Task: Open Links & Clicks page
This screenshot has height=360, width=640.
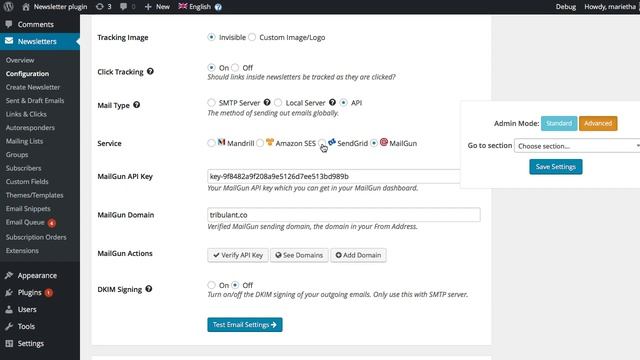Action: [26, 114]
